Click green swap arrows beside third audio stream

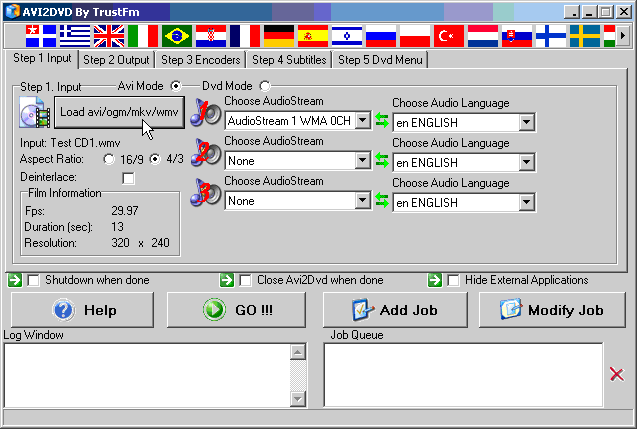point(381,200)
